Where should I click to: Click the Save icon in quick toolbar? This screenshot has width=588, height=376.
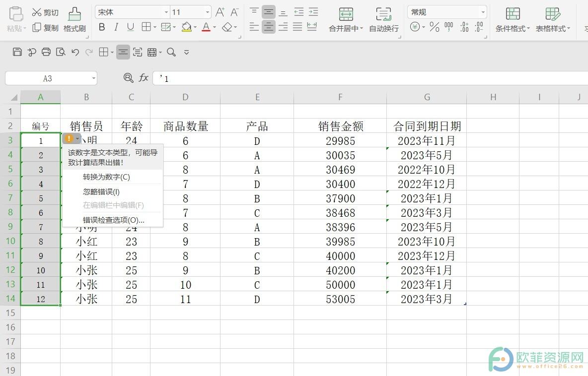(17, 52)
